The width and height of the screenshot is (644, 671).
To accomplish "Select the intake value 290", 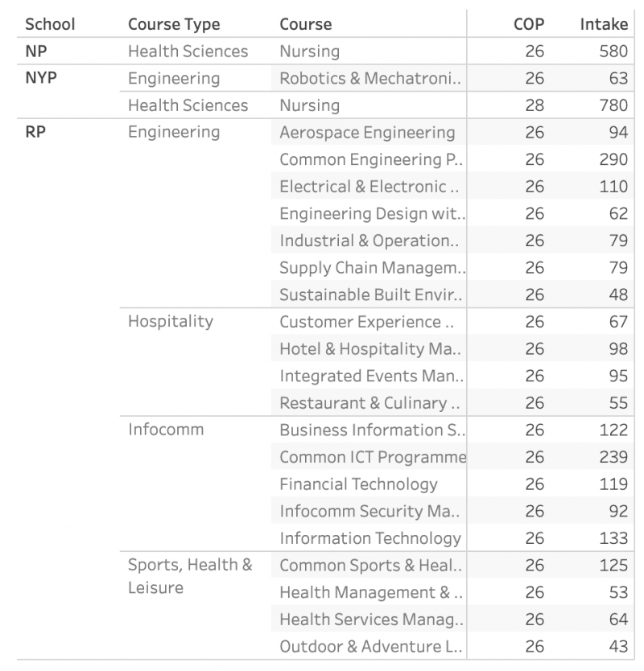I will 613,159.
